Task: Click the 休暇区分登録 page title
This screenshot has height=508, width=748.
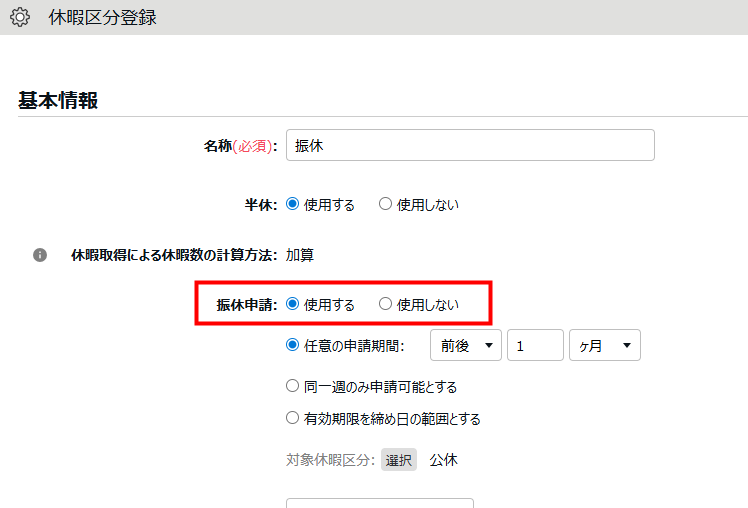Action: 103,18
